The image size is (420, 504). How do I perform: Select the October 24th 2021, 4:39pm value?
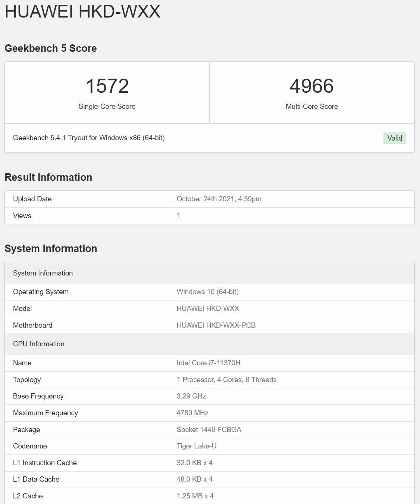click(x=219, y=199)
